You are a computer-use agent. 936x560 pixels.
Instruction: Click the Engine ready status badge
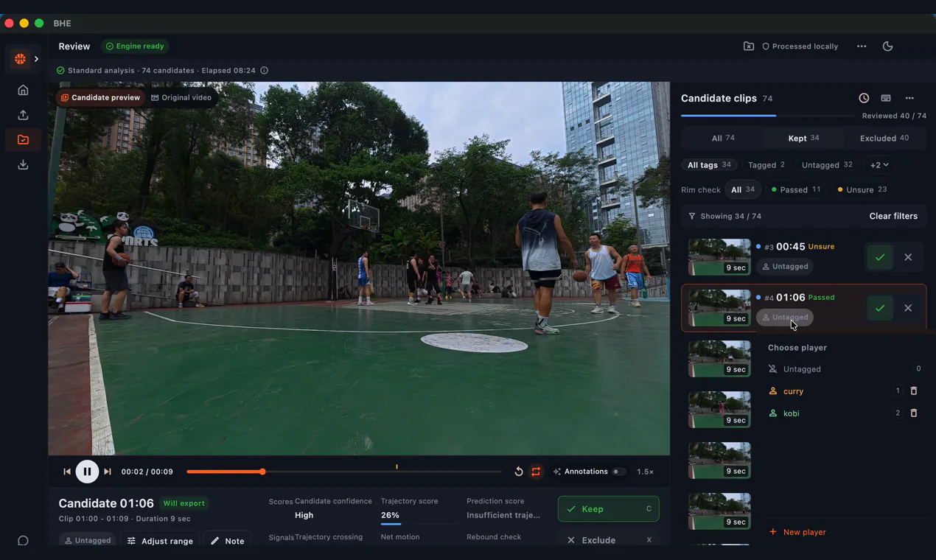135,46
